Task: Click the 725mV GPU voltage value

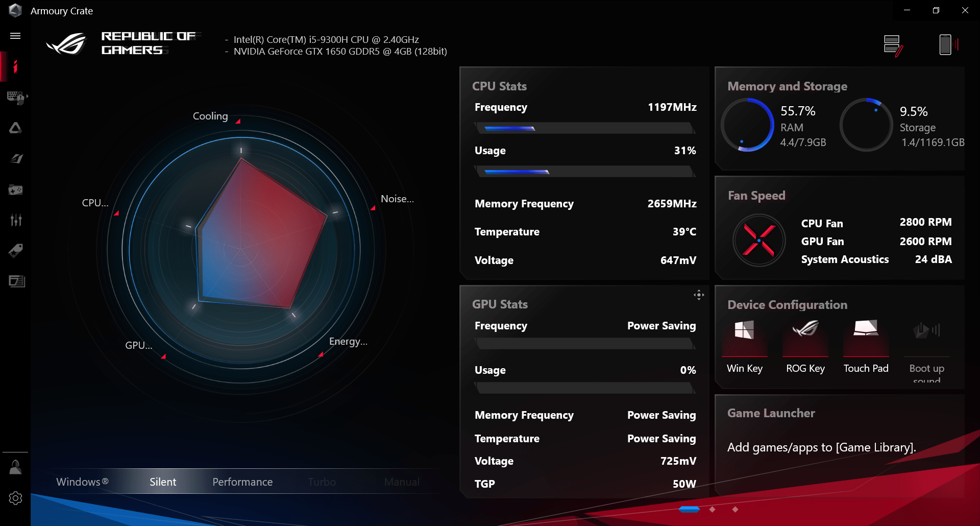Action: tap(678, 461)
